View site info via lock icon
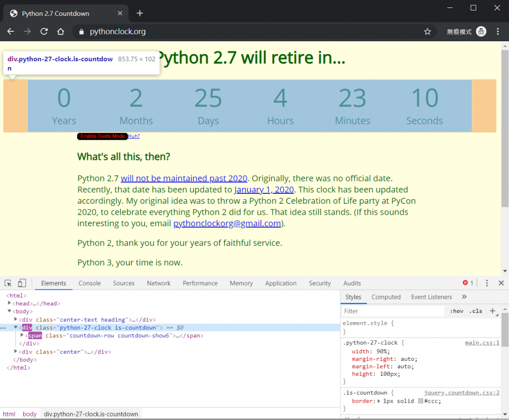Viewport: 509px width, 420px height. coord(82,32)
